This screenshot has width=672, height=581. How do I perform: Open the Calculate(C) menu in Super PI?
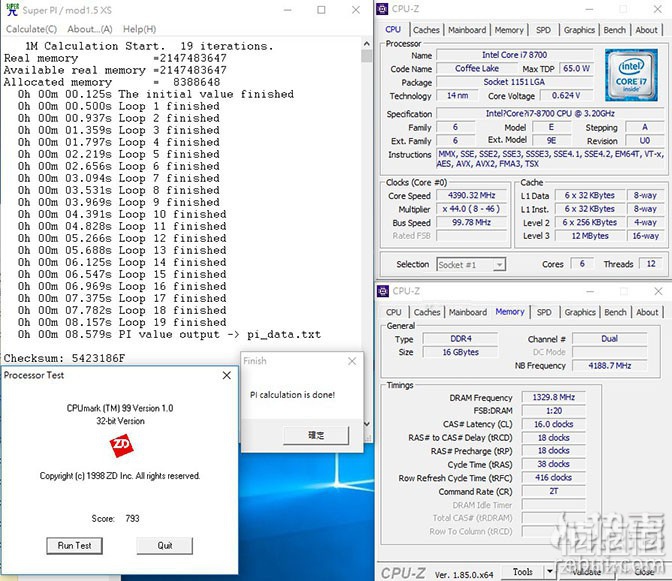(31, 29)
